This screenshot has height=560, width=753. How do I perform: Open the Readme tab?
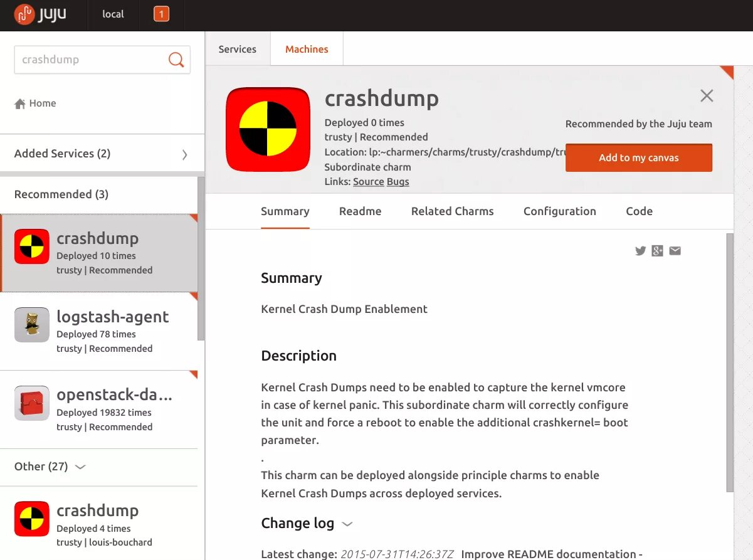pyautogui.click(x=360, y=211)
